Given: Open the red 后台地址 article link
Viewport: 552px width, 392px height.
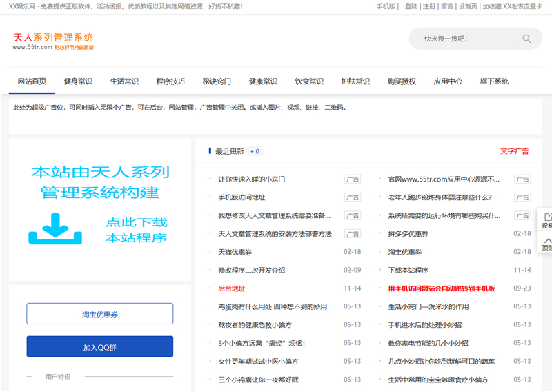Looking at the screenshot, I should coord(231,288).
